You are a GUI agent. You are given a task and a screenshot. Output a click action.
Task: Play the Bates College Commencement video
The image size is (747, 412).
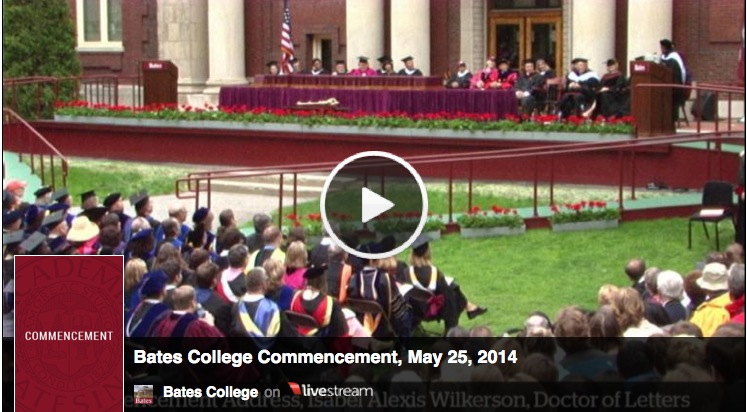click(374, 205)
